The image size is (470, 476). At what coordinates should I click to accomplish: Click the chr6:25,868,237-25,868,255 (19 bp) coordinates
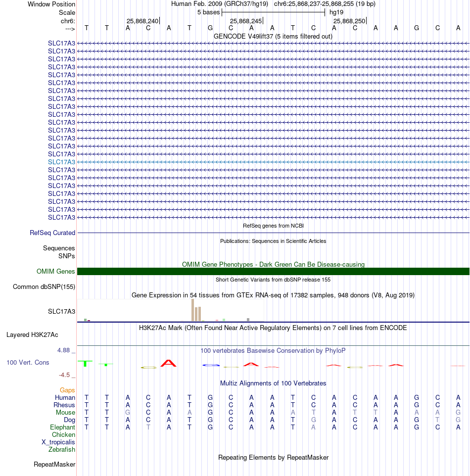click(x=325, y=4)
